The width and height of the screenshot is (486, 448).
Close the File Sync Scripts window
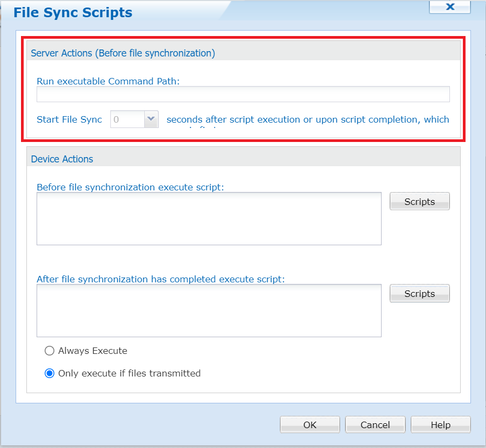click(449, 6)
